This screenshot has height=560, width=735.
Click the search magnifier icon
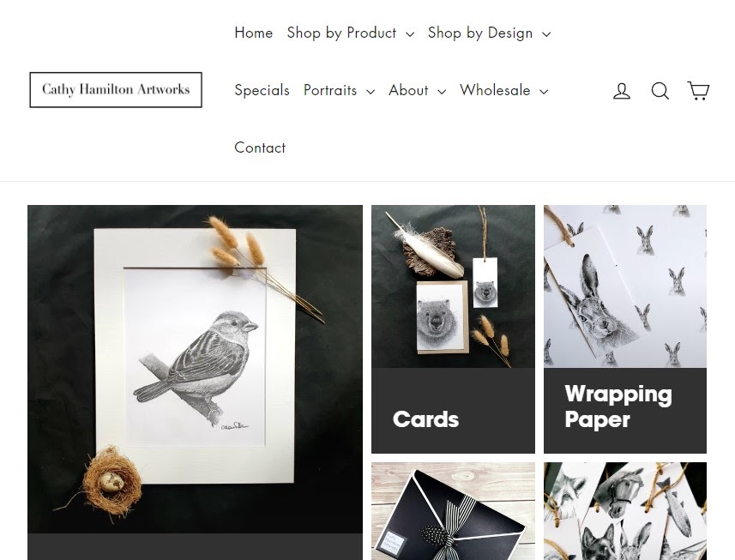tap(660, 90)
